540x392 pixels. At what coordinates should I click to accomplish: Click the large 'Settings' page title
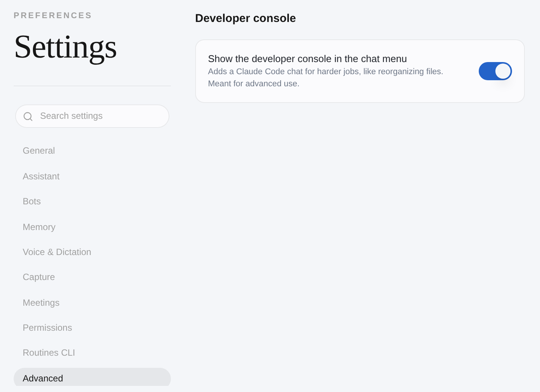[x=65, y=47]
